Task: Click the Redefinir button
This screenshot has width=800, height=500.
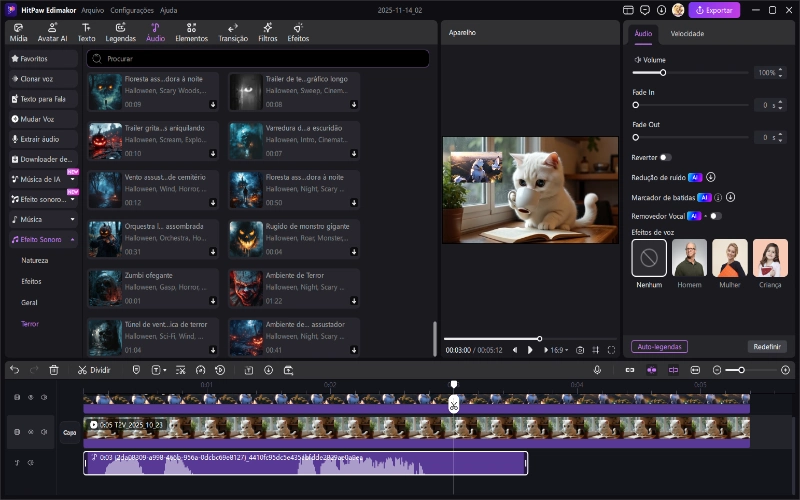Action: [x=766, y=346]
